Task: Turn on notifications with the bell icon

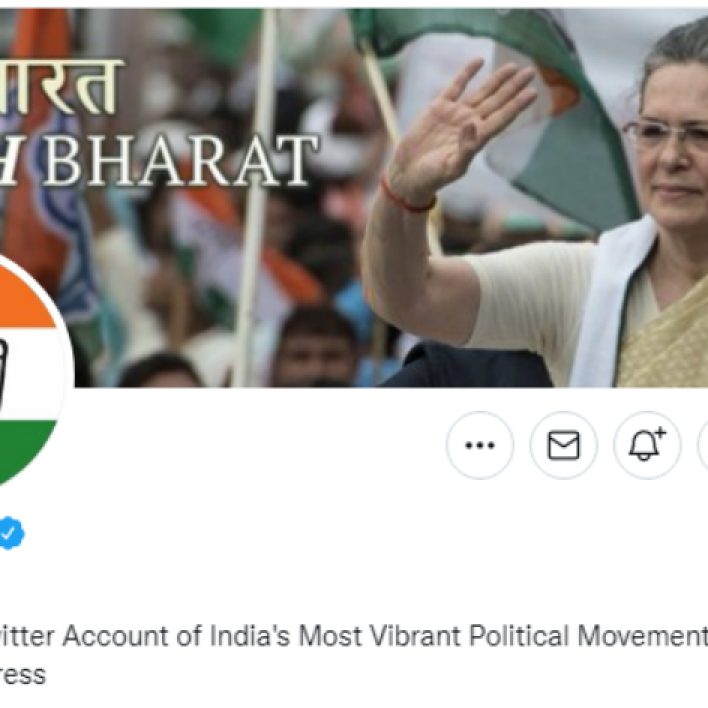Action: pyautogui.click(x=647, y=445)
